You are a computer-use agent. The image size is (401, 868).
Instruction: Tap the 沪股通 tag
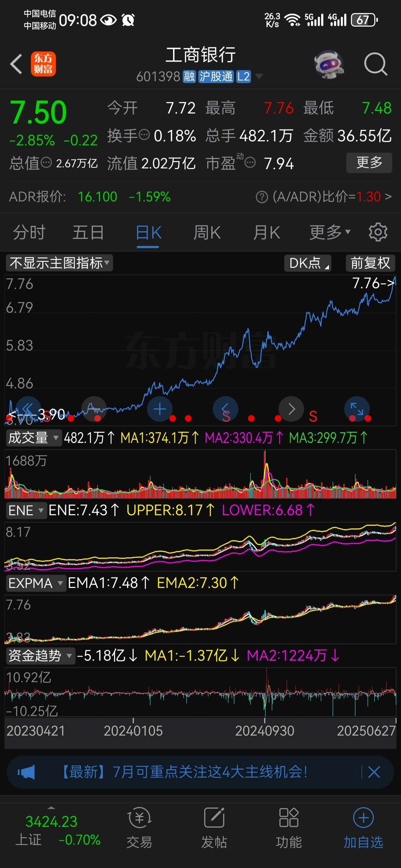(216, 76)
